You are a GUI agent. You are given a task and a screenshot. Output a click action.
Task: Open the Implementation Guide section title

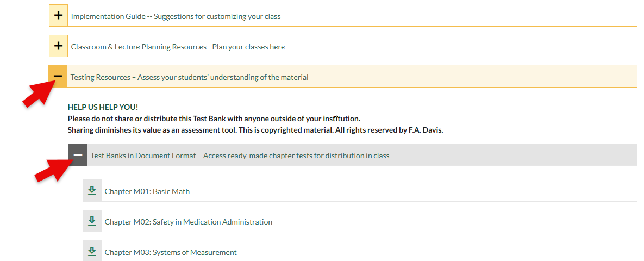[x=176, y=16]
